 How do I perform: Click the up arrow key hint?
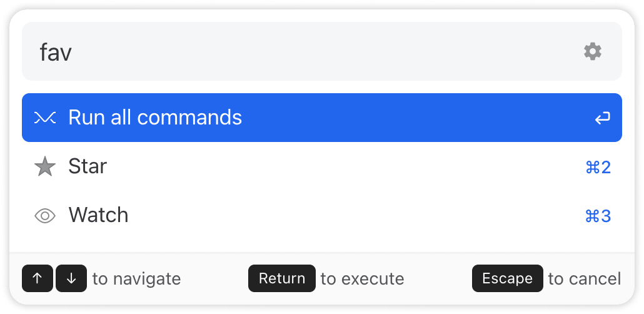(x=38, y=278)
